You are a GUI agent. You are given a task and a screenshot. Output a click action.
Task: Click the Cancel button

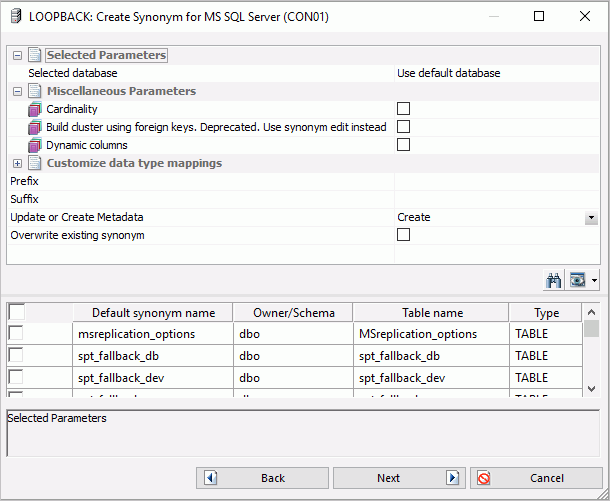coord(536,478)
